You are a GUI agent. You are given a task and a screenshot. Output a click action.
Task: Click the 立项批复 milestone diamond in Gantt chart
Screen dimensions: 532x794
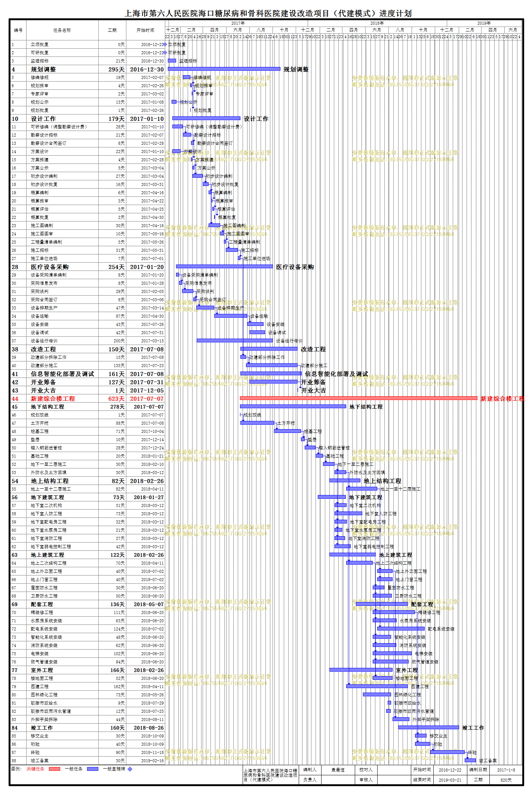[x=165, y=45]
